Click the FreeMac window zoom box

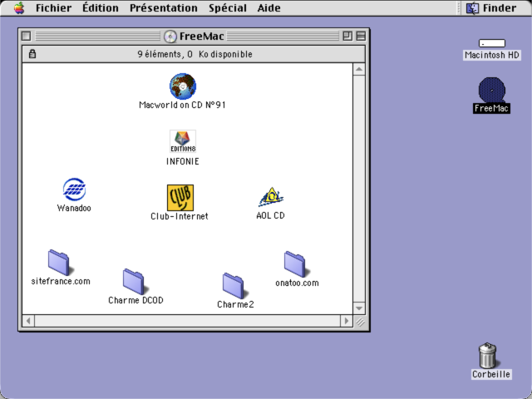[347, 36]
